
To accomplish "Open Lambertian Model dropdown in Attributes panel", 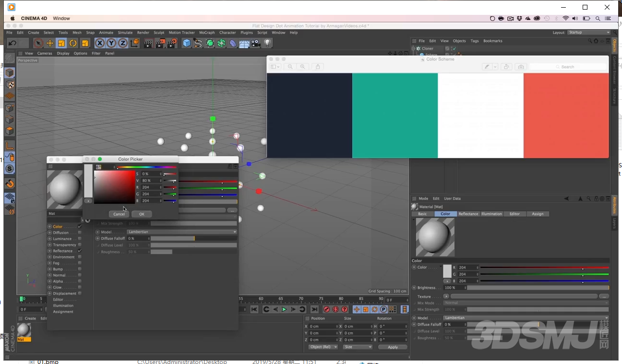I will coord(526,318).
